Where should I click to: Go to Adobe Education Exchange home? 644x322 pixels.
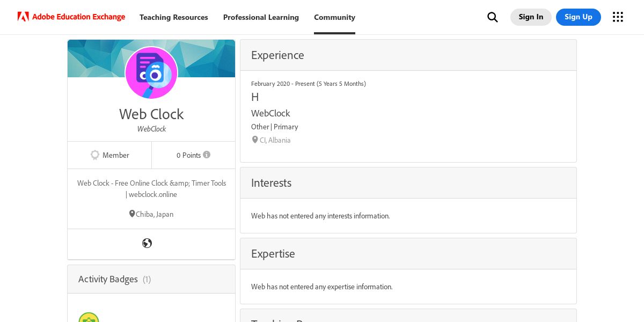click(78, 17)
